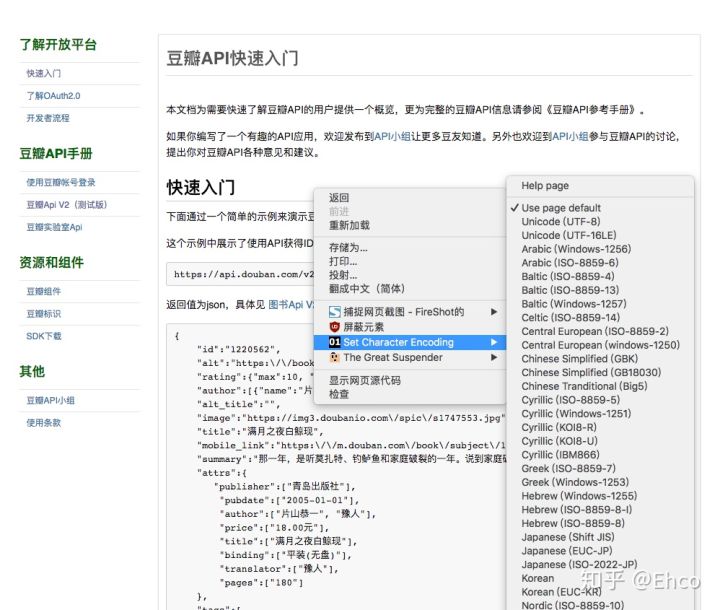Select Japanese (ISO-2022-JP) encoding
720x610 pixels.
coord(579,565)
